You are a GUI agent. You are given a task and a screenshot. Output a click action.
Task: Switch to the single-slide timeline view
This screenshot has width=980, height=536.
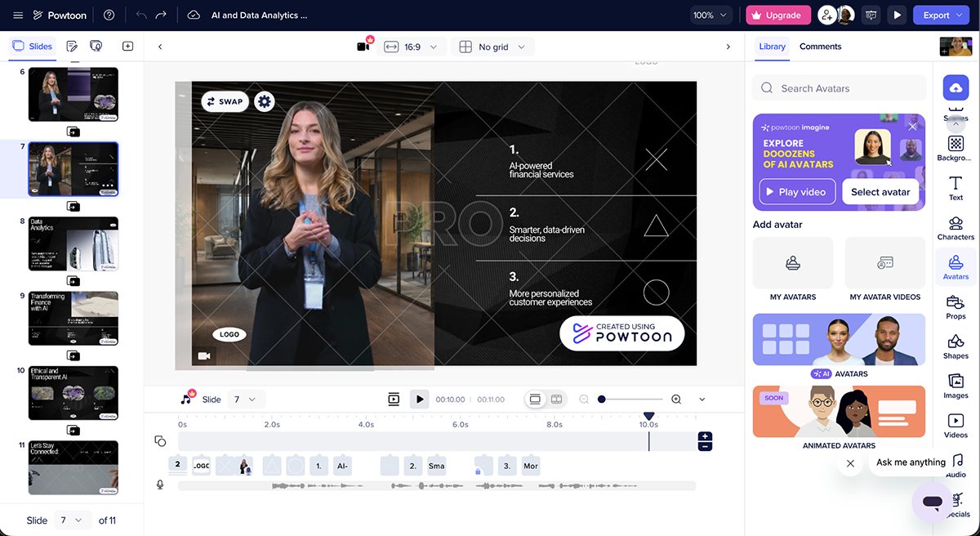535,400
